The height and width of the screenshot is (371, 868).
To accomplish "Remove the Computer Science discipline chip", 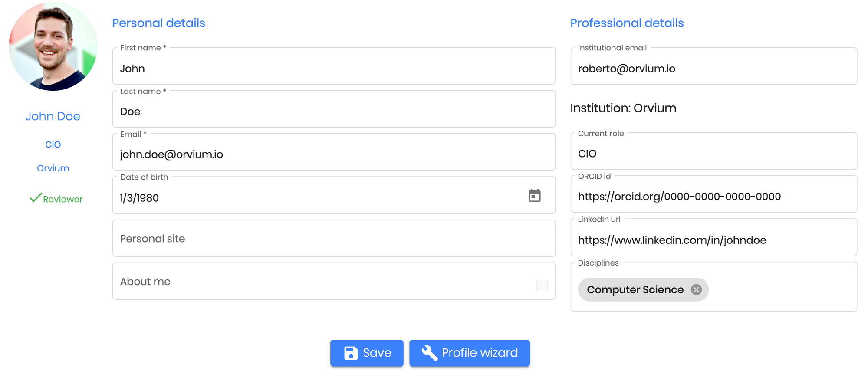I will point(696,290).
